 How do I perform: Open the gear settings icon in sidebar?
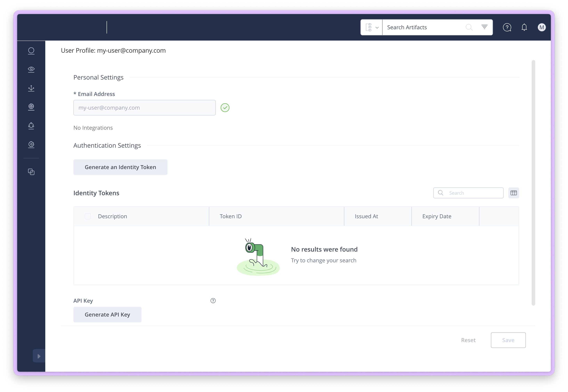(x=31, y=145)
